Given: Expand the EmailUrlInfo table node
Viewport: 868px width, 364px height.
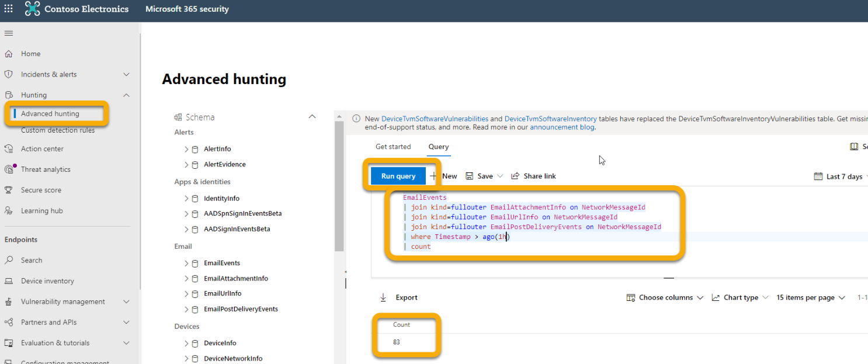Looking at the screenshot, I should click(x=187, y=294).
